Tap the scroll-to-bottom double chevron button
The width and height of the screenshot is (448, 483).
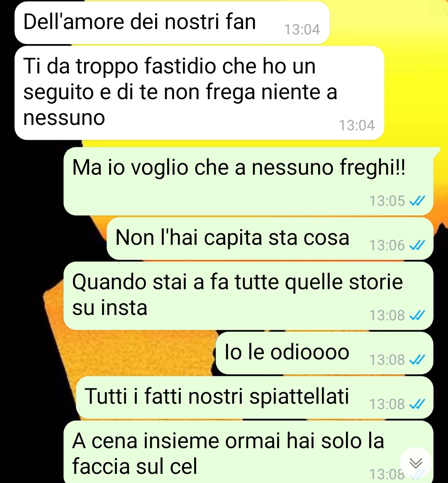pyautogui.click(x=415, y=463)
